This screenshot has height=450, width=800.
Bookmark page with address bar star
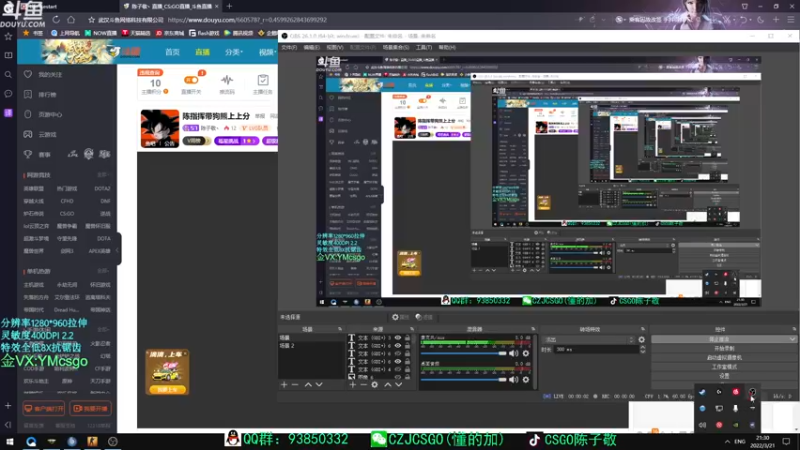coord(91,20)
